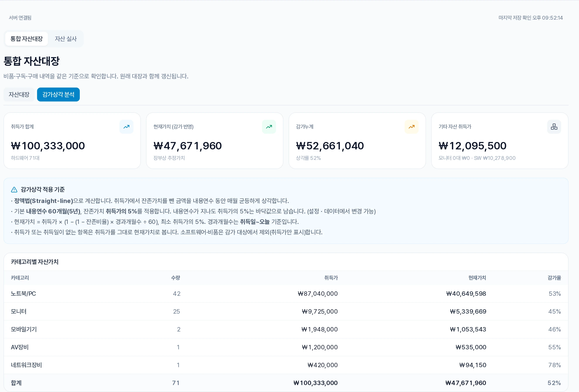The image size is (579, 392).
Task: Click the green trend icon on 현재가치 card
Action: [x=269, y=127]
